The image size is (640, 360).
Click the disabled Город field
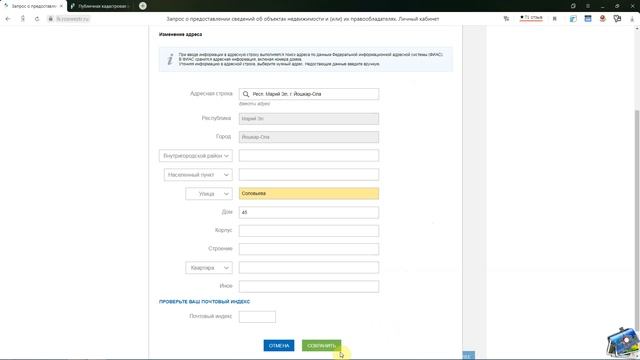pyautogui.click(x=309, y=137)
